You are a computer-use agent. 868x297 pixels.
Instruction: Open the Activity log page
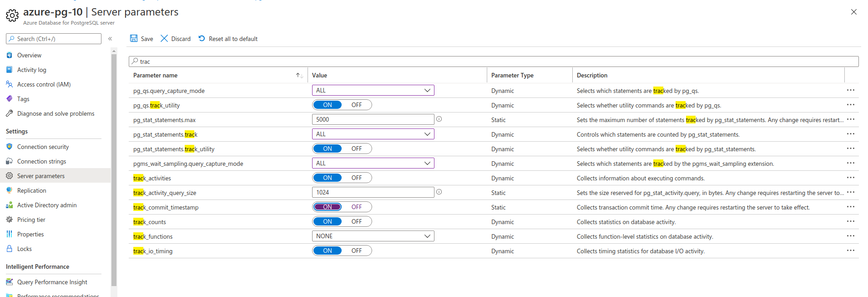tap(31, 70)
